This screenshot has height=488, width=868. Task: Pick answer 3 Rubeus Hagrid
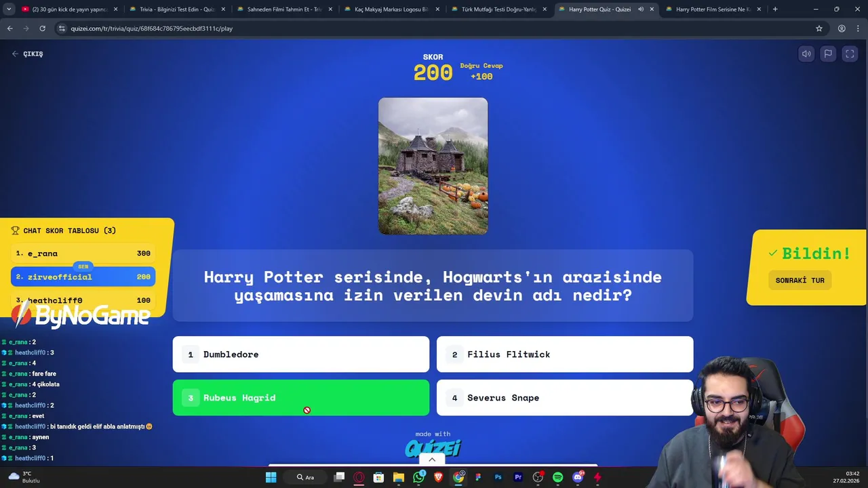click(x=301, y=398)
